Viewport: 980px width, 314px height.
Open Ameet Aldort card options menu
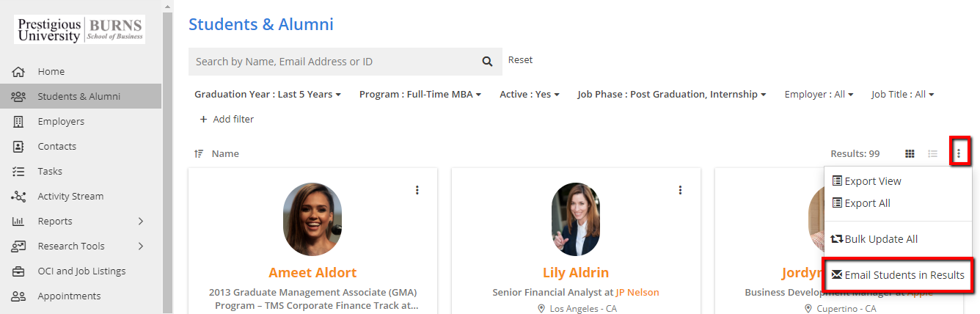(417, 190)
